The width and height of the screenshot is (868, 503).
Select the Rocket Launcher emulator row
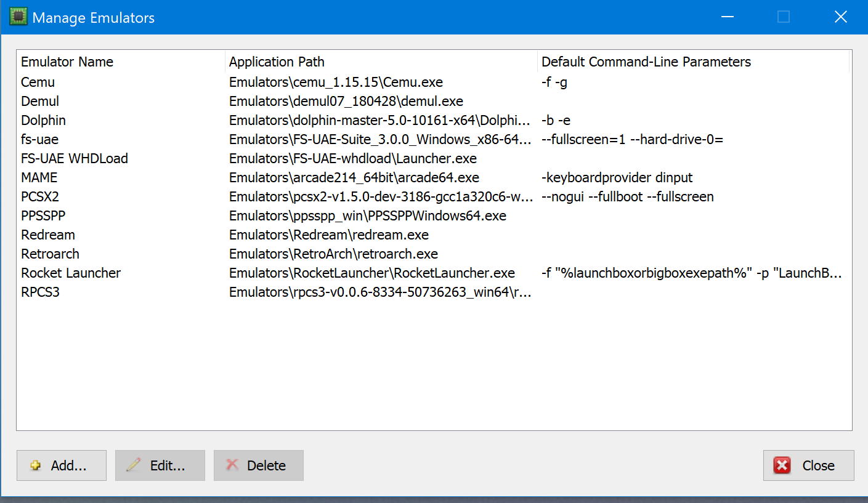click(434, 273)
